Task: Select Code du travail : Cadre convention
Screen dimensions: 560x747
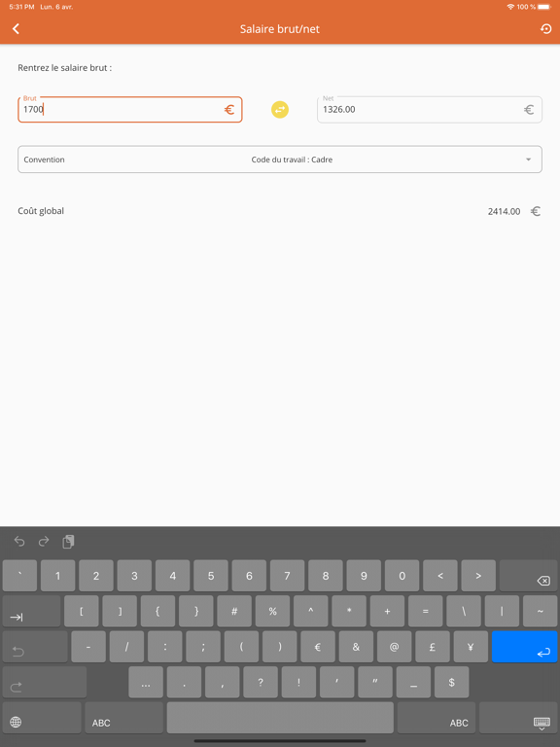Action: click(292, 160)
